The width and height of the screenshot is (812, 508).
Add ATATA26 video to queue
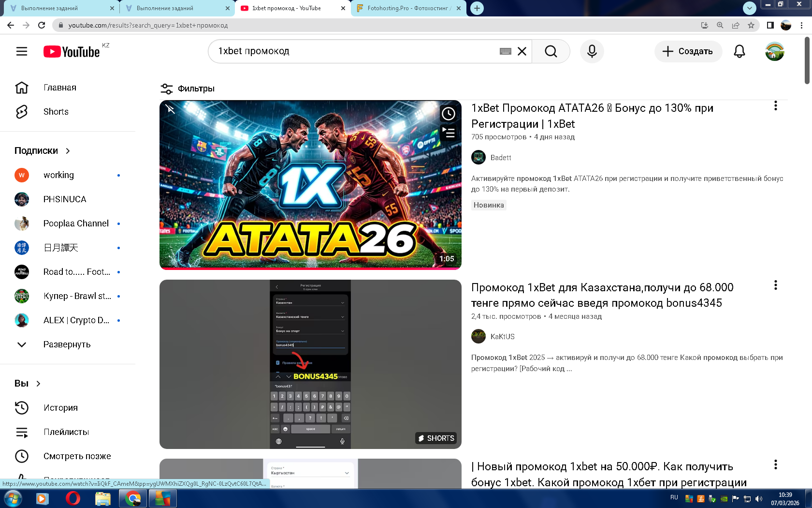tap(449, 132)
